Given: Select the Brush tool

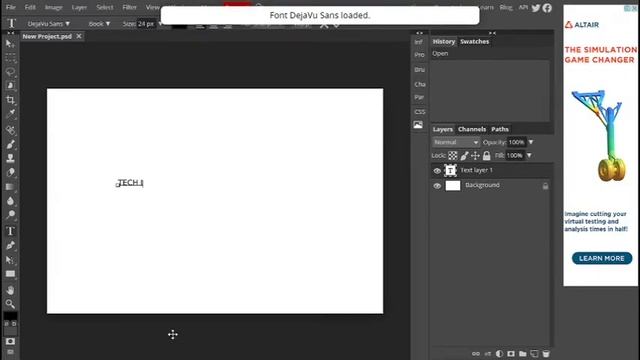Looking at the screenshot, I should [x=10, y=144].
